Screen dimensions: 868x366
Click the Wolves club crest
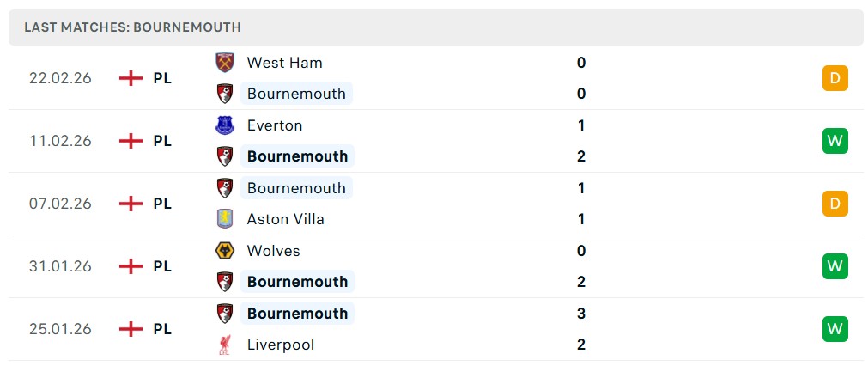tap(225, 251)
